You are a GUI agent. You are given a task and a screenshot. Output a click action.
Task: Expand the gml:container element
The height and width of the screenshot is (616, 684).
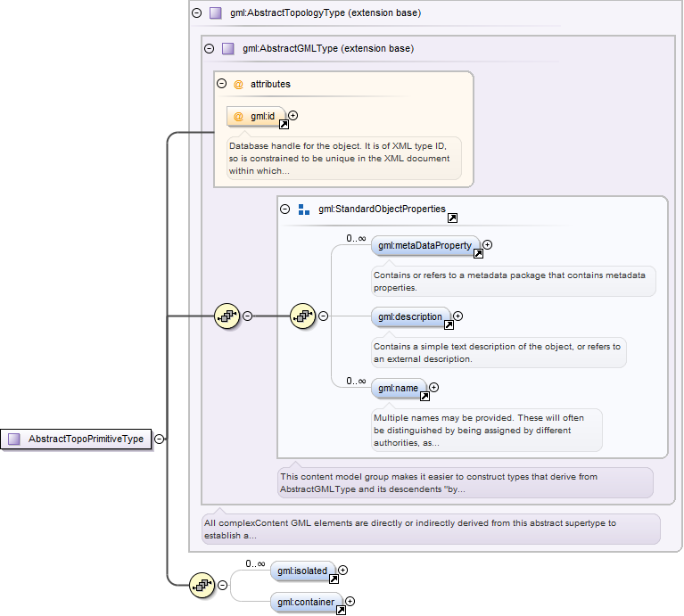[350, 601]
